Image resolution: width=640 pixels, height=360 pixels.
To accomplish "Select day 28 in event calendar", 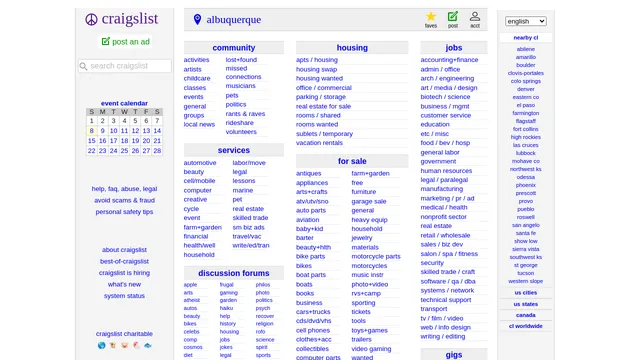I will 157,151.
